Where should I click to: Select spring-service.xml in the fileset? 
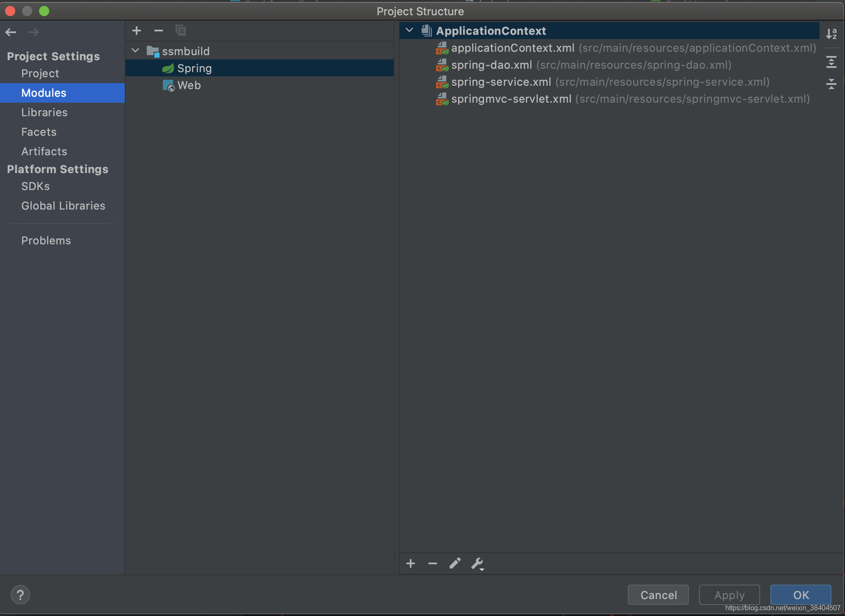click(x=609, y=82)
